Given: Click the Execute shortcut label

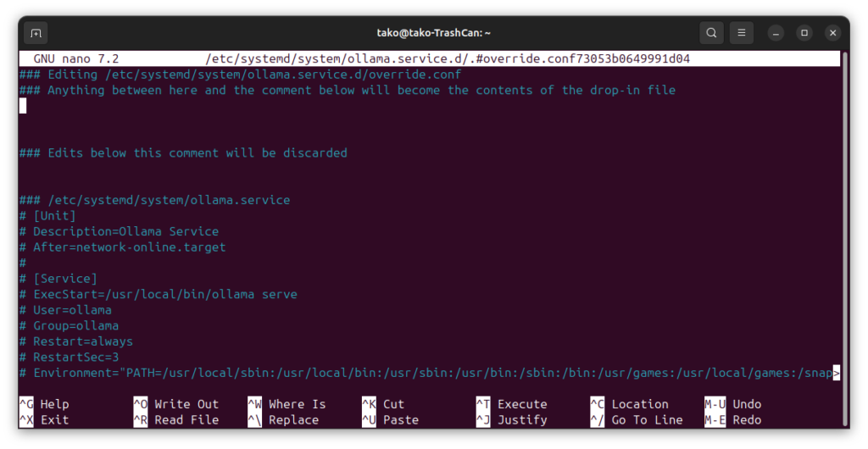Looking at the screenshot, I should (x=522, y=404).
